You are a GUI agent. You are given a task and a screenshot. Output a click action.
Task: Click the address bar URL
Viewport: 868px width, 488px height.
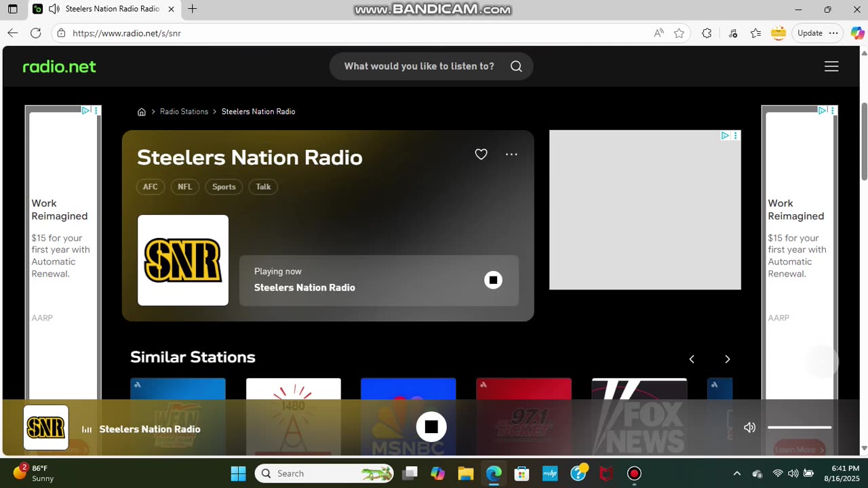pyautogui.click(x=127, y=33)
